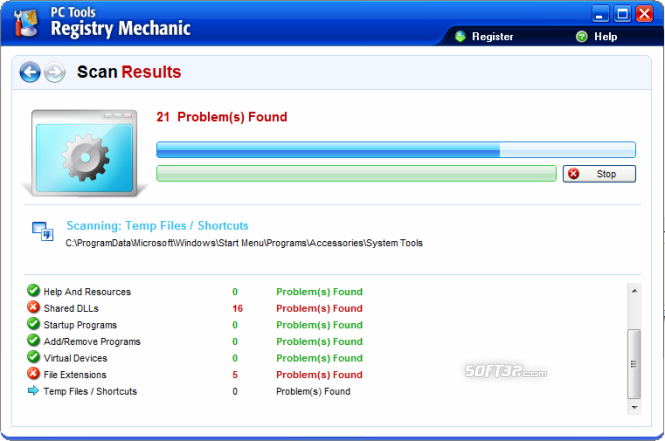Click red X icon for Shared DLLs
Screen dimensions: 665x441
[x=33, y=307]
